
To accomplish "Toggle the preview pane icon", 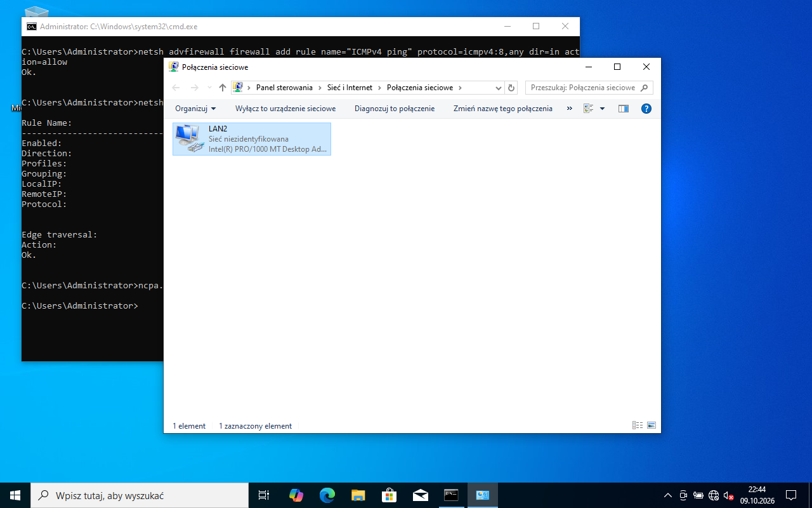I will tap(624, 109).
